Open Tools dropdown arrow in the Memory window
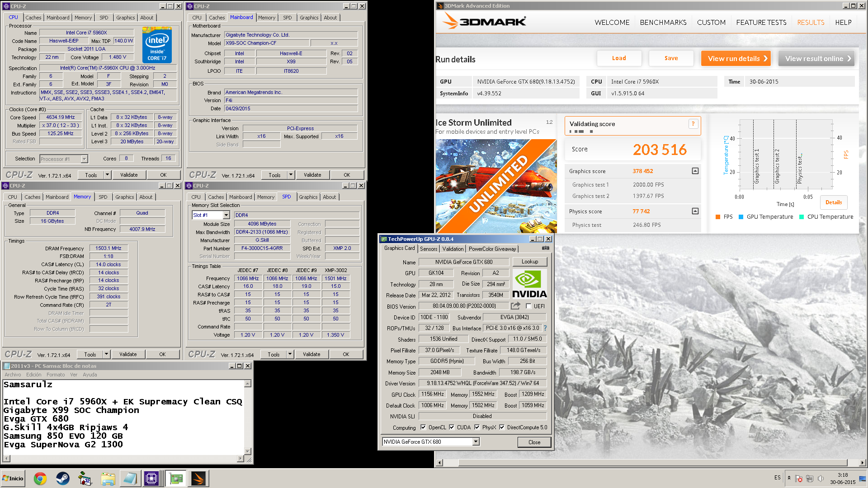This screenshot has width=868, height=488. click(x=106, y=354)
